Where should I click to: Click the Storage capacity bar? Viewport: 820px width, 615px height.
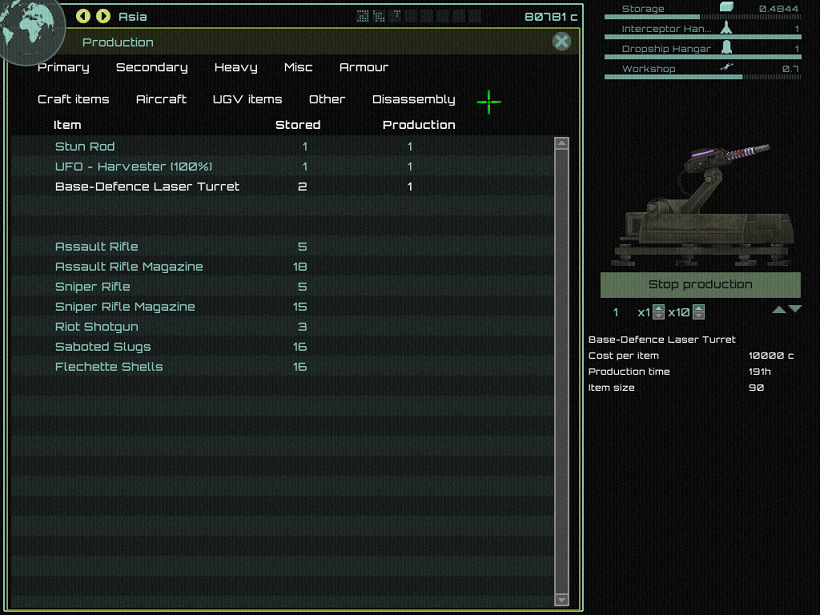702,17
